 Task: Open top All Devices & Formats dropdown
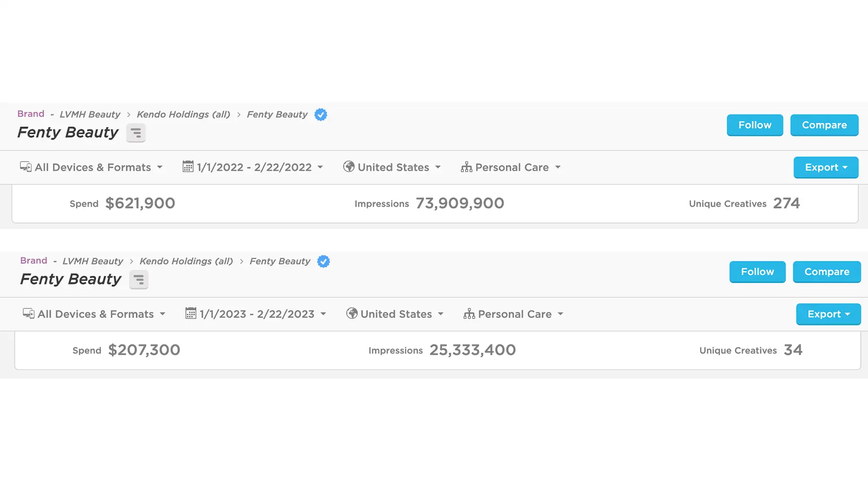coord(91,167)
